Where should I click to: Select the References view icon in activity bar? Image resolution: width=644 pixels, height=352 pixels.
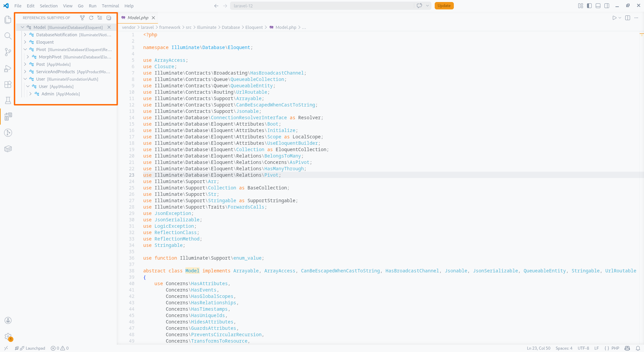coord(8,117)
